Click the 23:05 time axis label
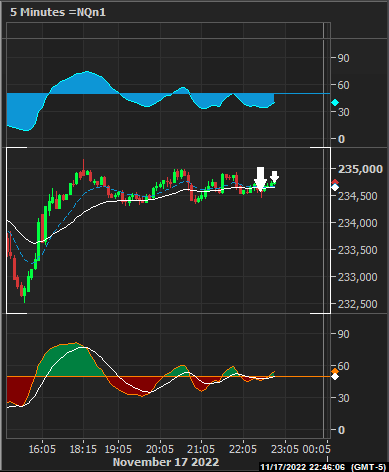 click(285, 449)
